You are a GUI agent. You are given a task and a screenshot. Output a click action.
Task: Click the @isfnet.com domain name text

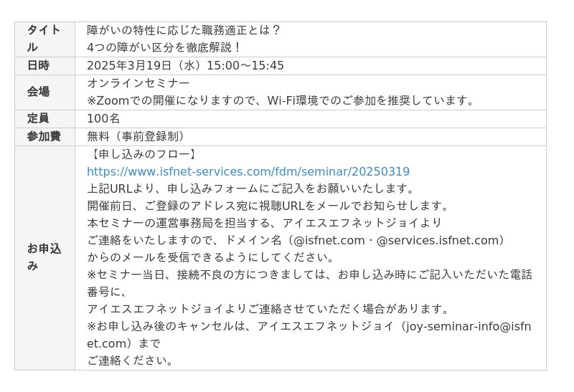point(329,241)
